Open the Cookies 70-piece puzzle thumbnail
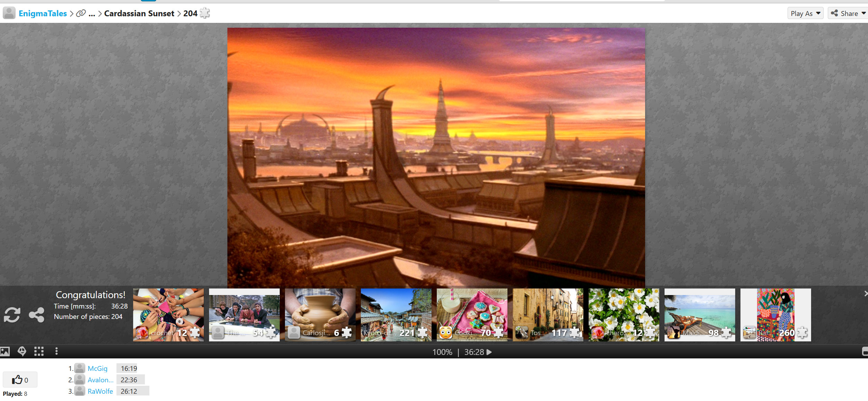Viewport: 868px width, 401px height. (472, 315)
